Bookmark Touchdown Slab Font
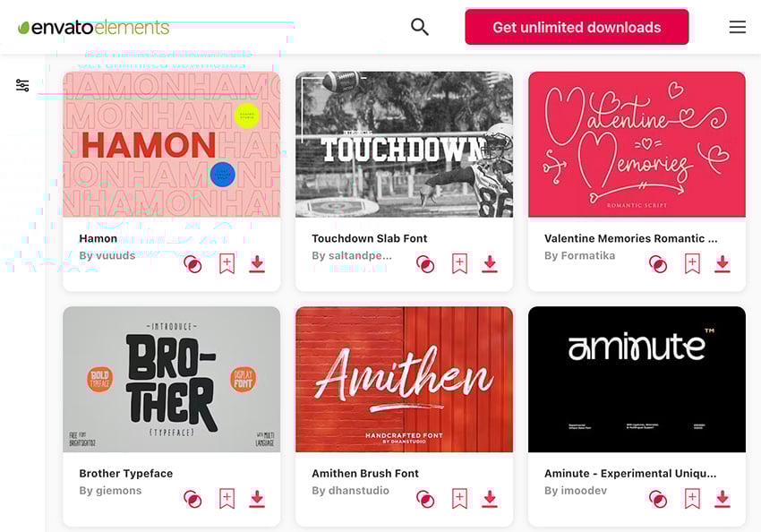 click(459, 263)
